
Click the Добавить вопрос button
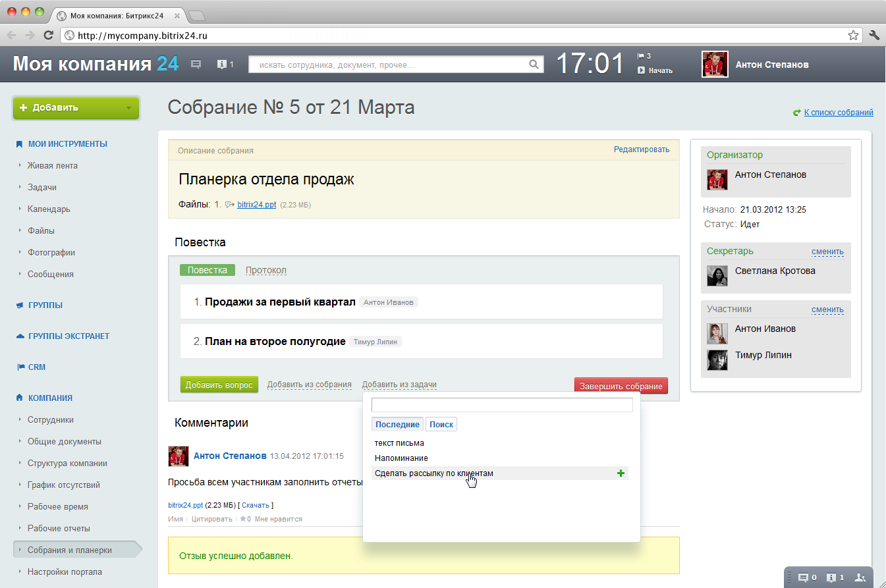coord(219,385)
